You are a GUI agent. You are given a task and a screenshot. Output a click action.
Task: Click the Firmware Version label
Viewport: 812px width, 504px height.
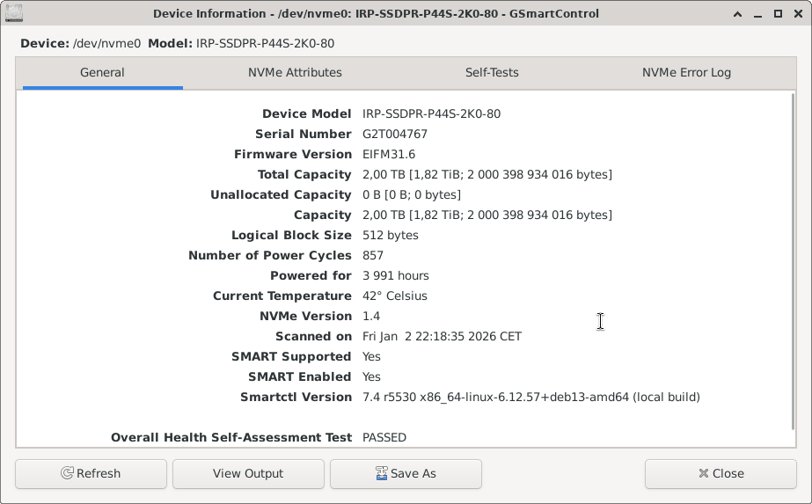[x=293, y=154]
